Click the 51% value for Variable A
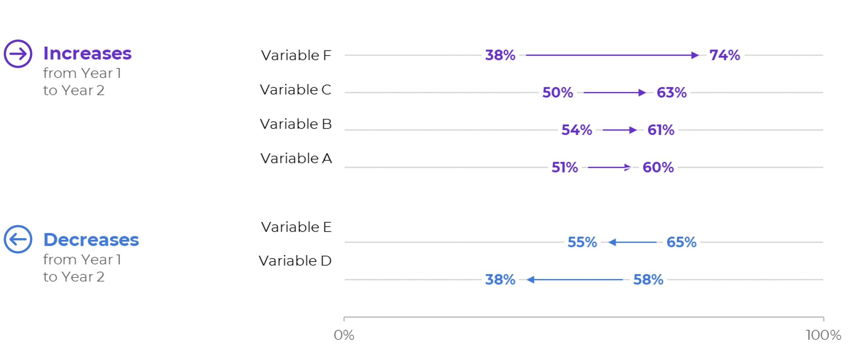 [x=565, y=167]
